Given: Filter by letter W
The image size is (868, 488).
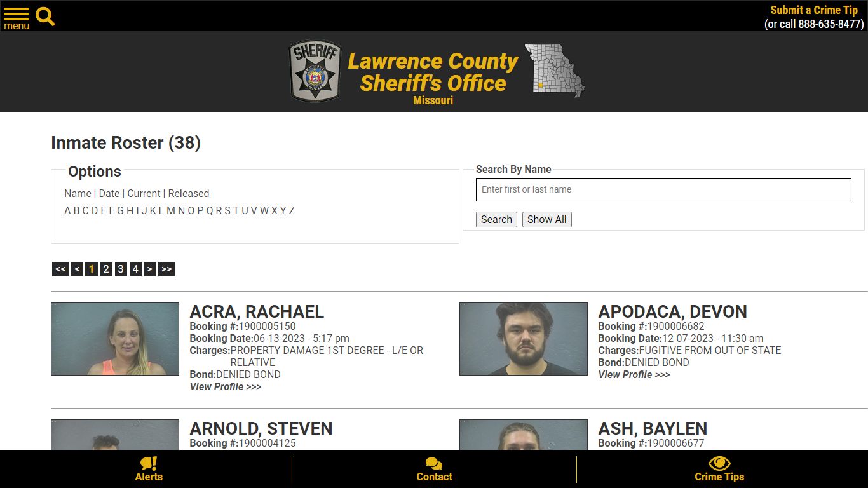Looking at the screenshot, I should tap(264, 210).
